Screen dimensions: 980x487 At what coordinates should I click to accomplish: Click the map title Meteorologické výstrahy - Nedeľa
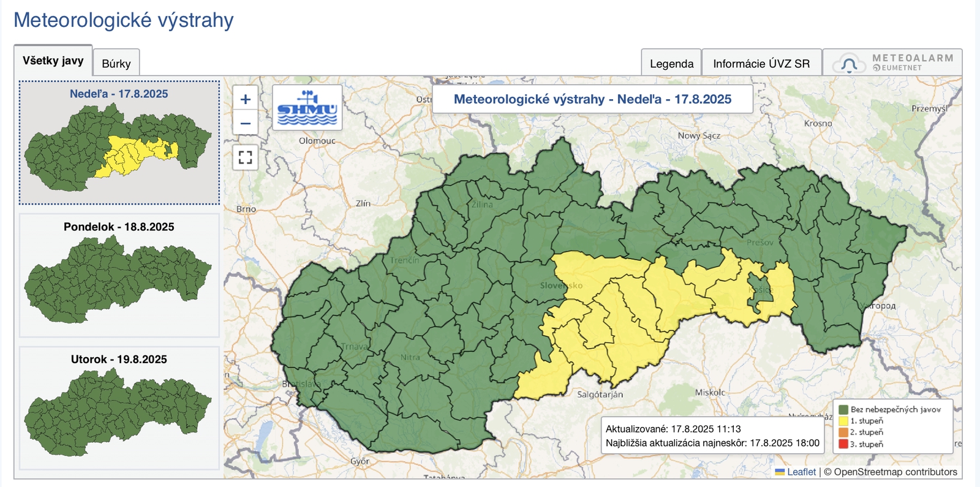coord(592,99)
